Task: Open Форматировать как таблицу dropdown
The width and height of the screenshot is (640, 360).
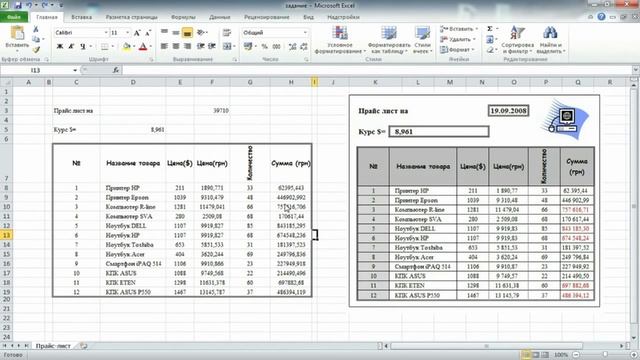Action: tap(388, 40)
